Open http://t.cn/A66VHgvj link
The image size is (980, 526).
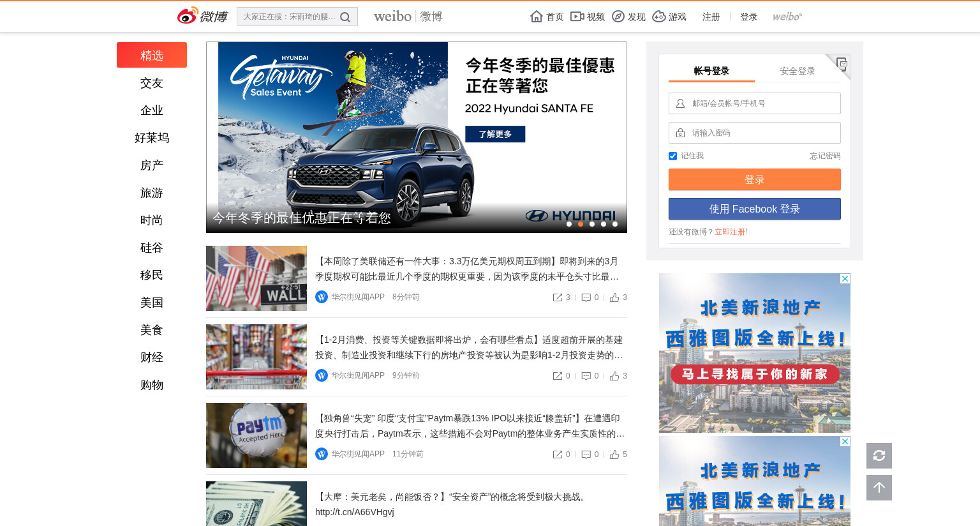coord(355,512)
